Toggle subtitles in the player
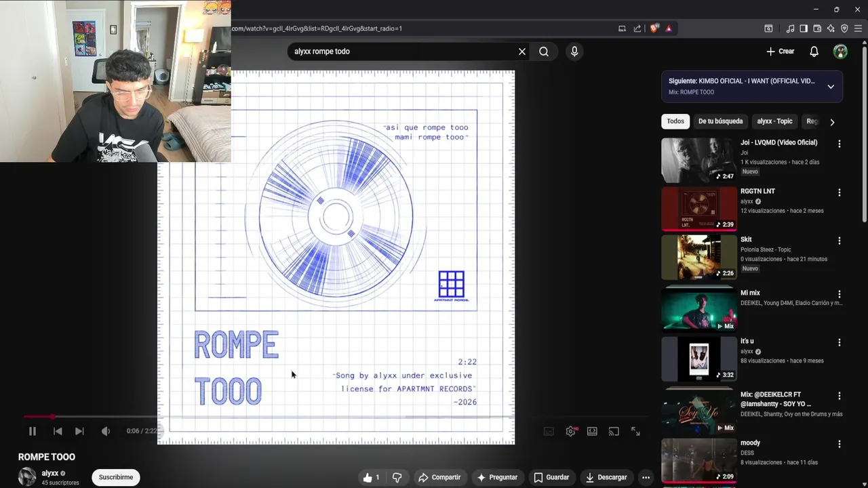The height and width of the screenshot is (488, 868). (x=549, y=431)
